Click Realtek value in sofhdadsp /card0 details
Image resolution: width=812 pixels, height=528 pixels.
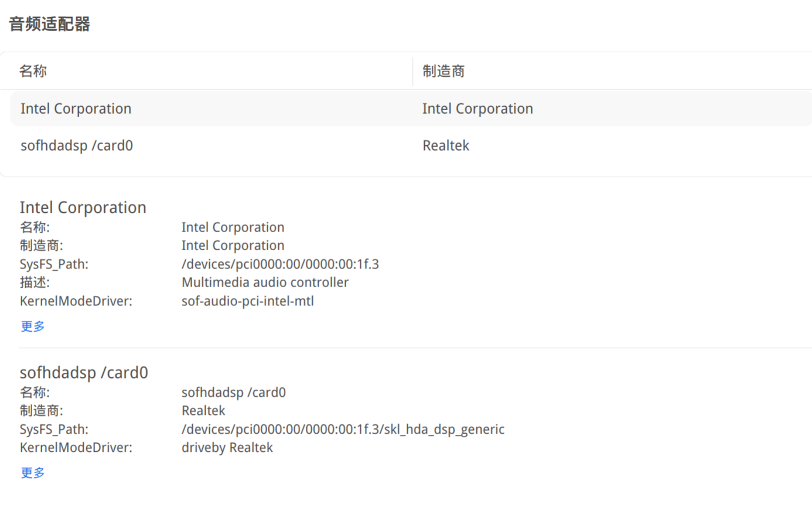(203, 411)
